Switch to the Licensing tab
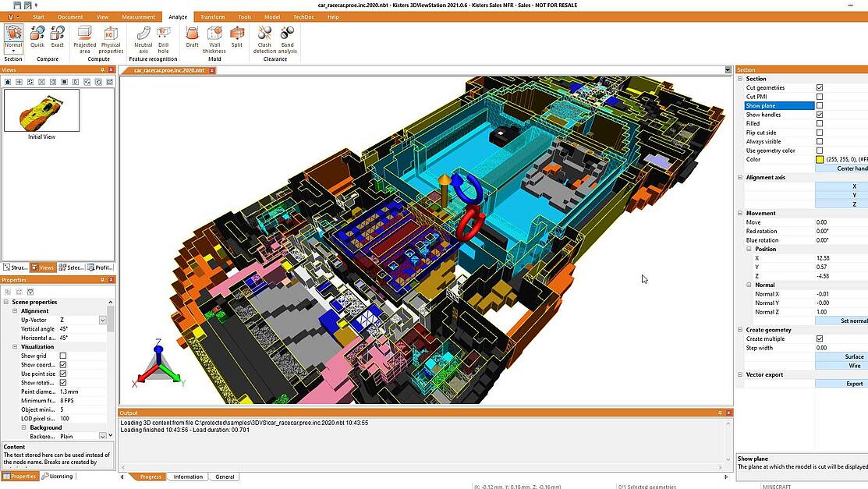This screenshot has height=489, width=868. tap(58, 477)
